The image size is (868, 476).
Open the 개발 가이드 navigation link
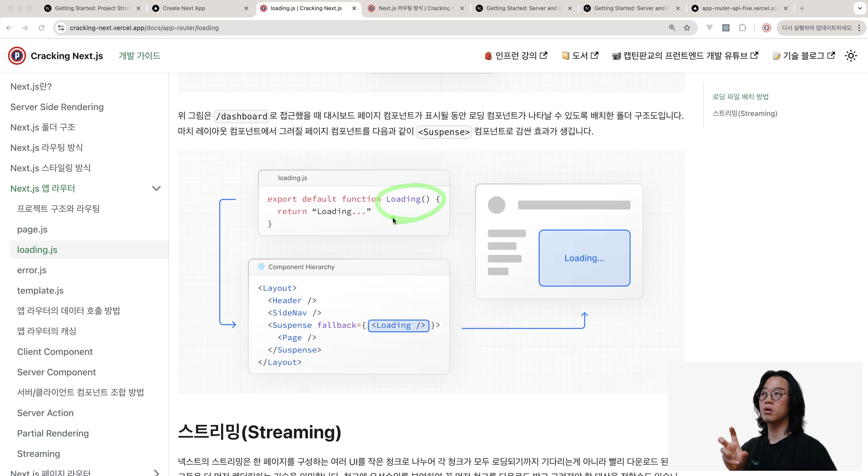(x=139, y=56)
